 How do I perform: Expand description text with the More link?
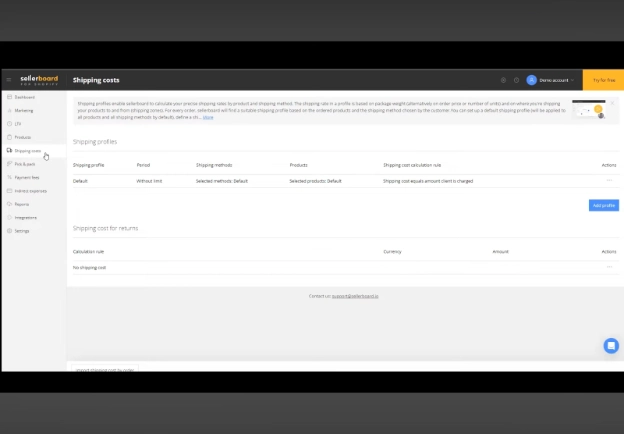(x=208, y=117)
